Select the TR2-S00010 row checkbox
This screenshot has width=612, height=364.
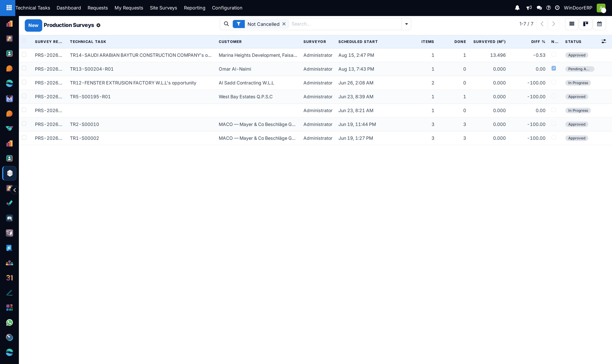(x=24, y=124)
